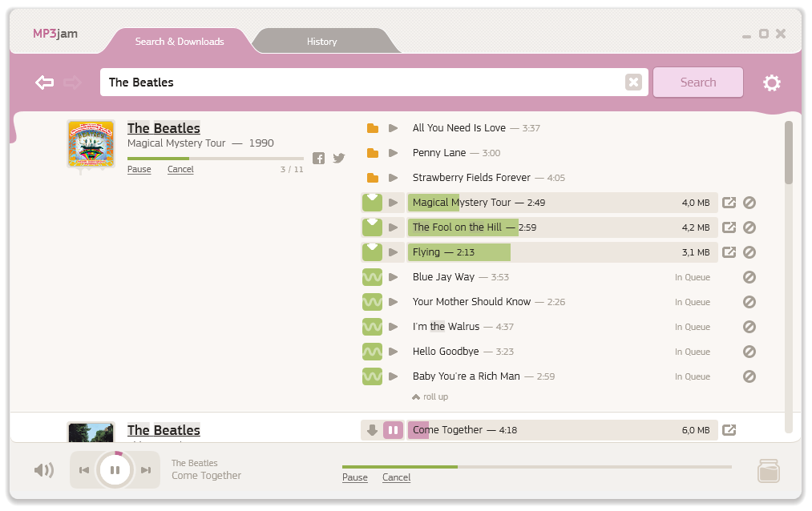The image size is (812, 511).
Task: Play I'm the Walrus preview
Action: click(x=393, y=327)
